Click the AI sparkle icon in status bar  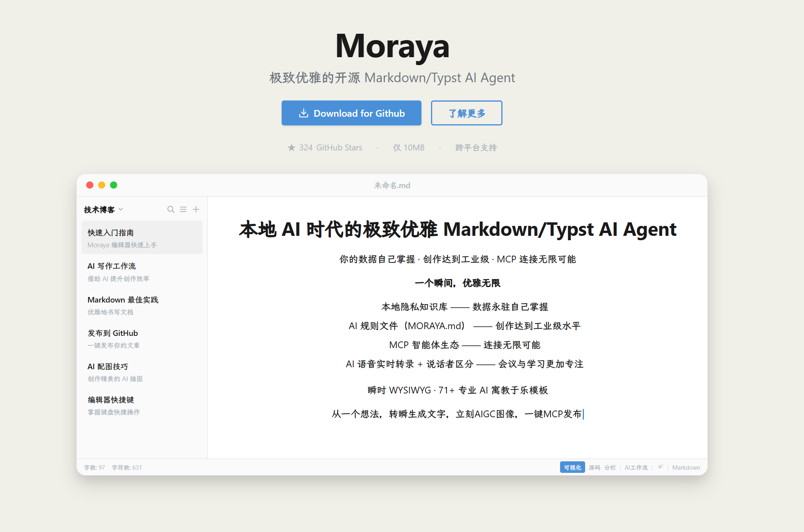[660, 467]
